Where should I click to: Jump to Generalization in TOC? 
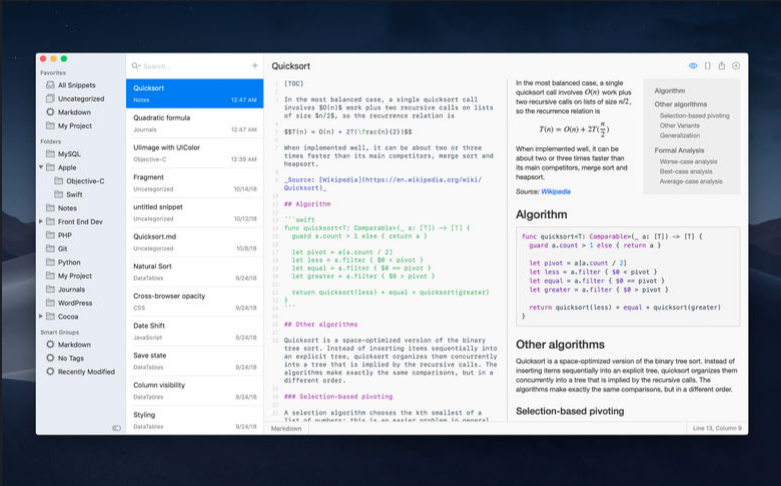(x=679, y=135)
